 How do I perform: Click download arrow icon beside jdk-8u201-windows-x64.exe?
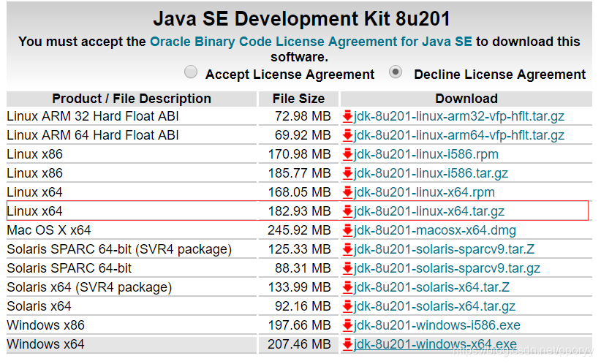click(347, 344)
